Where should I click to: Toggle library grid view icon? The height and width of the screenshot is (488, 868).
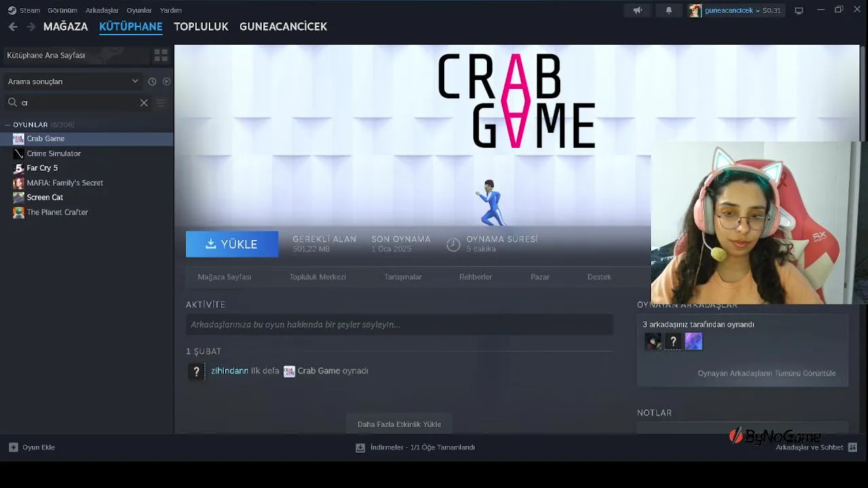(161, 55)
